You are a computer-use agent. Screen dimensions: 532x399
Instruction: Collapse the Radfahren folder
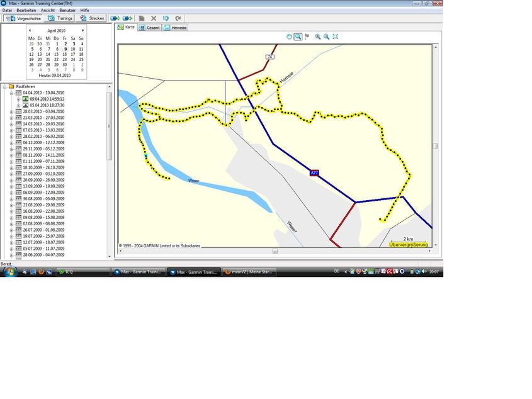pyautogui.click(x=4, y=86)
